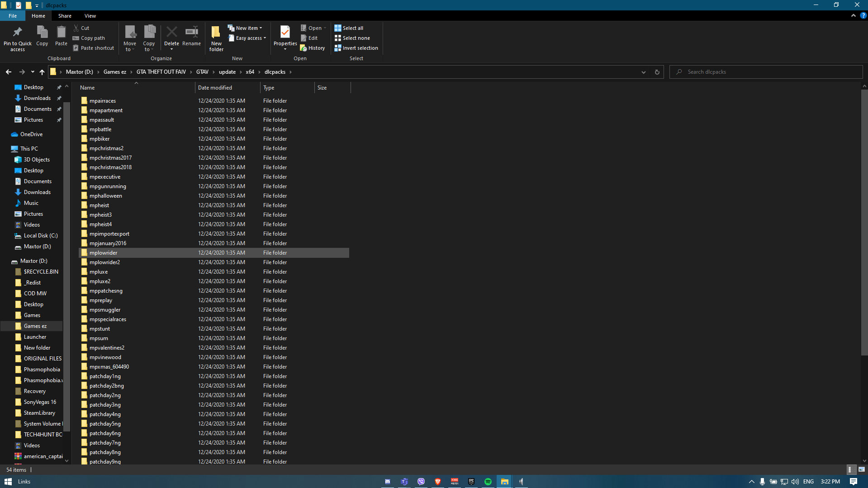Click Copy path in Clipboard group
The image size is (868, 488).
tap(89, 38)
